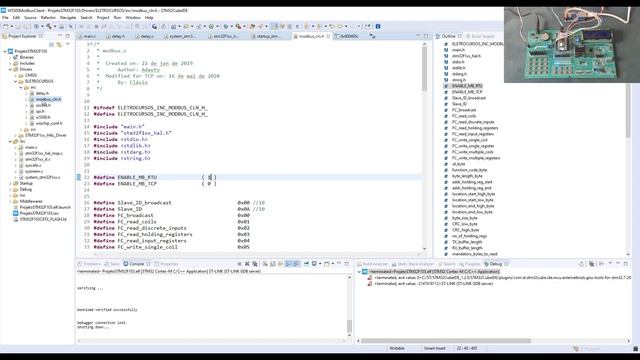Click ENABLE_MB_RTU macro icon in Outline
The width and height of the screenshot is (640, 360).
446,86
